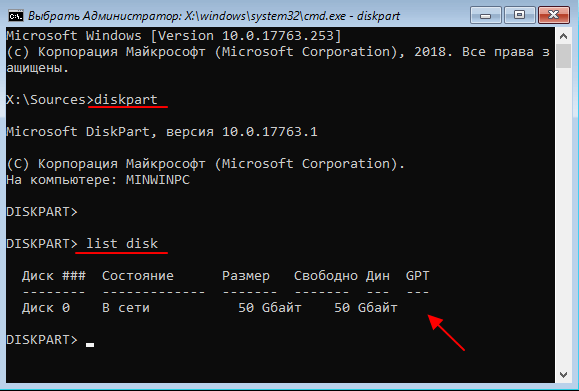Click the '(C) Корпорация Майкрософт (Microsoft Corporation).' line
This screenshot has height=391, width=579.
[x=206, y=164]
